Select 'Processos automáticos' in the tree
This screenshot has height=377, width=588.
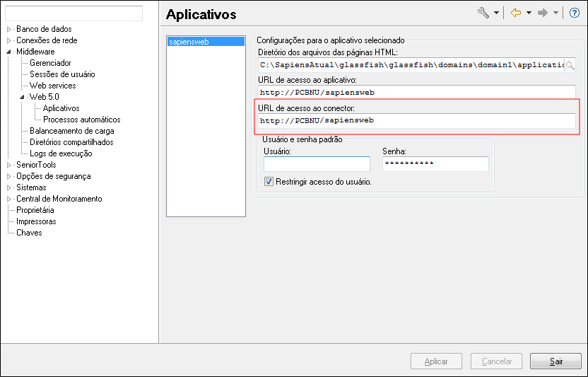tap(81, 120)
